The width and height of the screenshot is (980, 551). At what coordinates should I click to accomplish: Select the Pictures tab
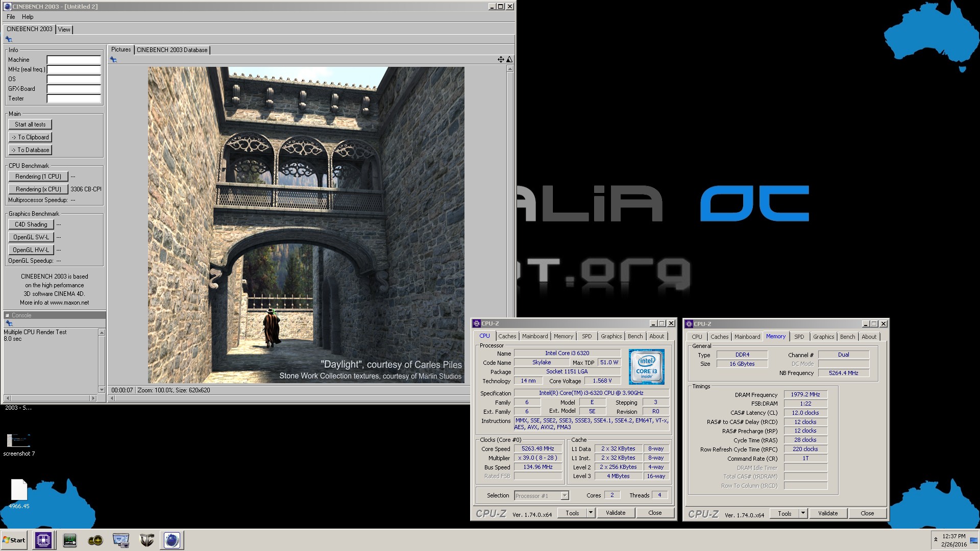(x=121, y=49)
